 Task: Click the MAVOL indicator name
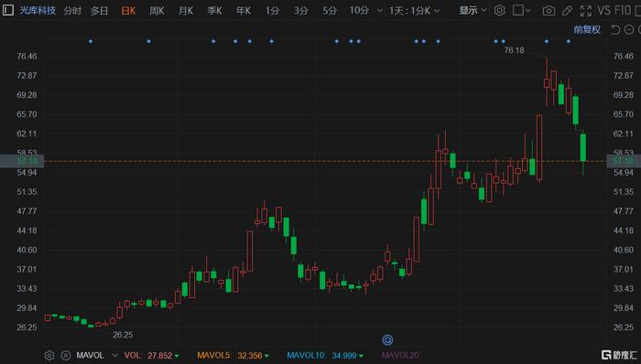coord(90,356)
